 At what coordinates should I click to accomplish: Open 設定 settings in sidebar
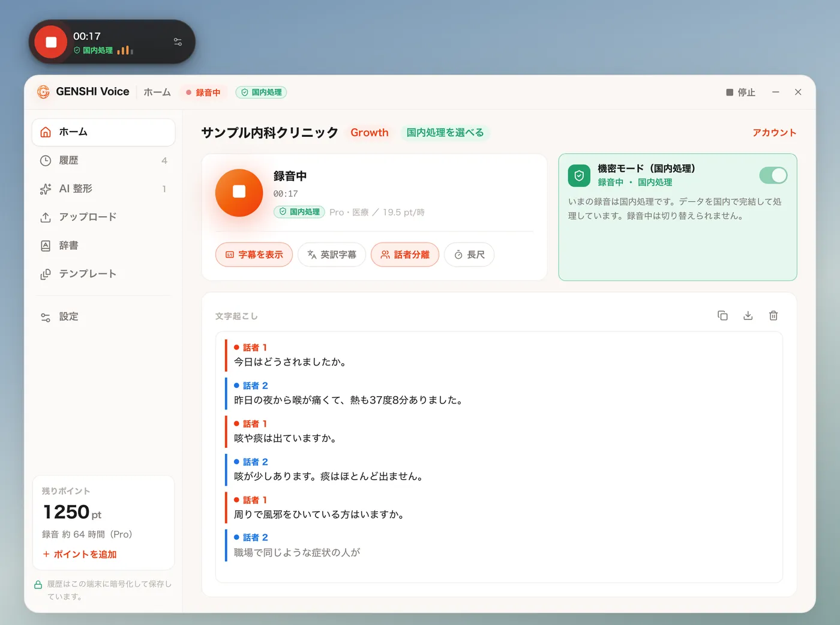pos(103,317)
